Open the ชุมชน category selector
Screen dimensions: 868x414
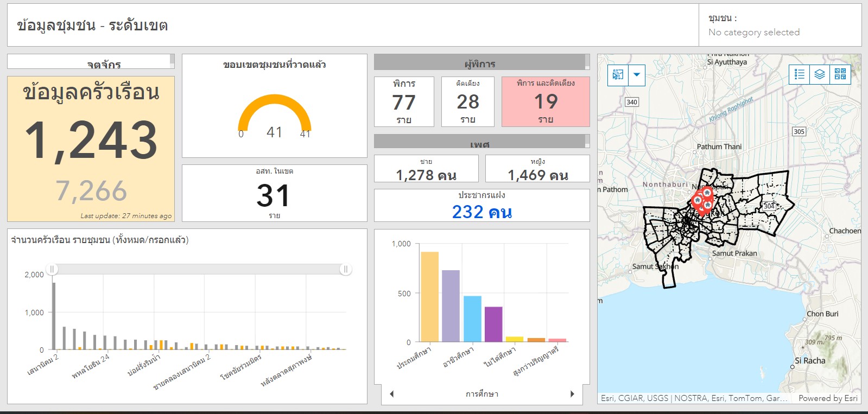(x=780, y=26)
